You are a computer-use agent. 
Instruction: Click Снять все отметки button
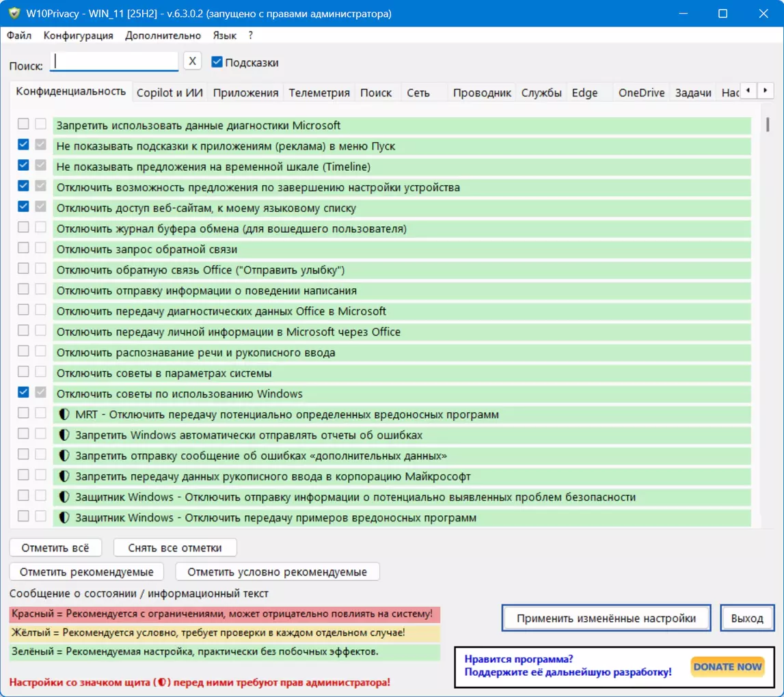[175, 547]
